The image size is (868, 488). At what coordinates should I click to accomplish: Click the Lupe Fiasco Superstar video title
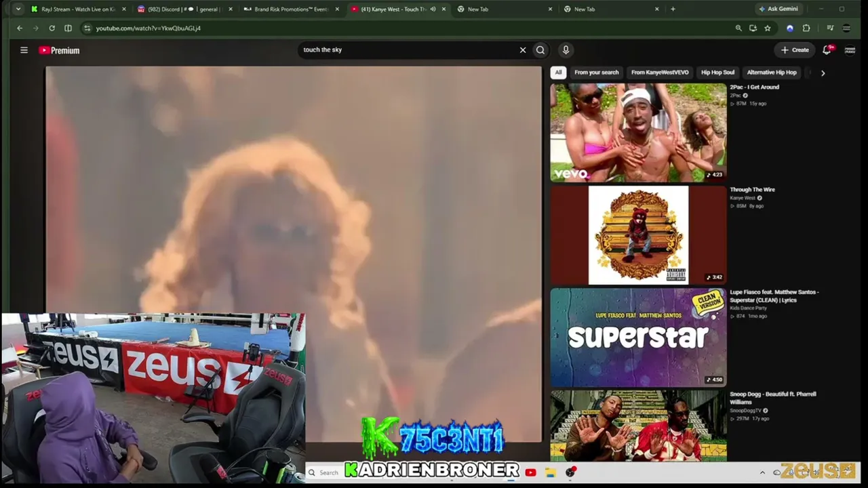[774, 296]
